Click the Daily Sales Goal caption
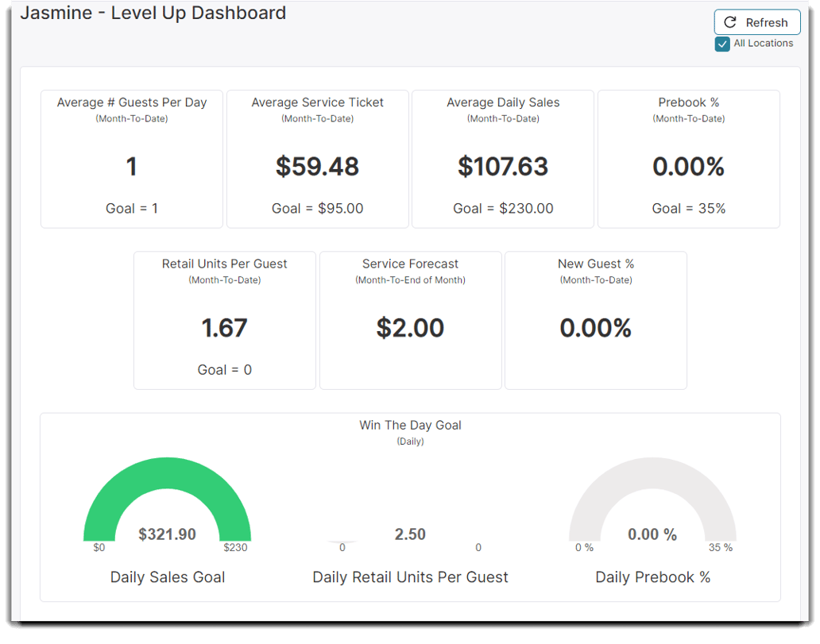820x644 pixels. 167,577
